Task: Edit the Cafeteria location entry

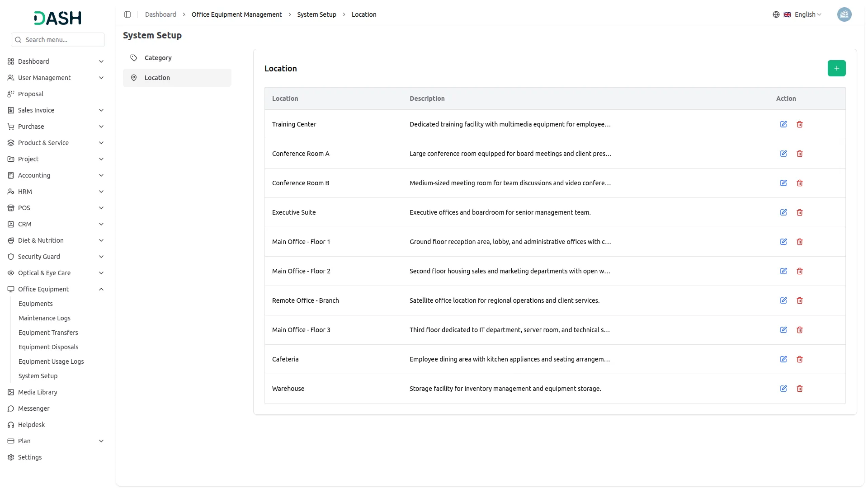Action: click(x=783, y=359)
